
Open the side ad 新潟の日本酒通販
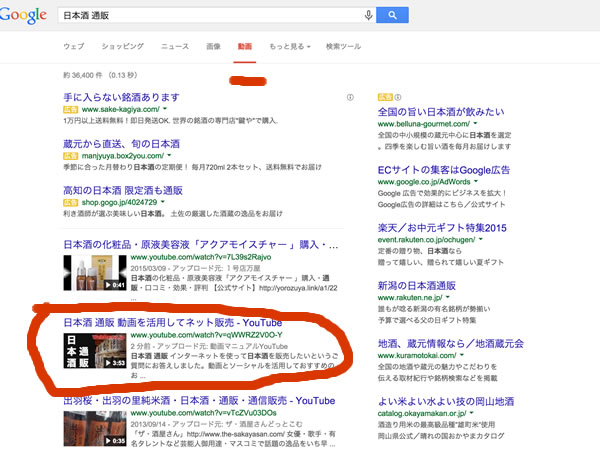pyautogui.click(x=417, y=286)
